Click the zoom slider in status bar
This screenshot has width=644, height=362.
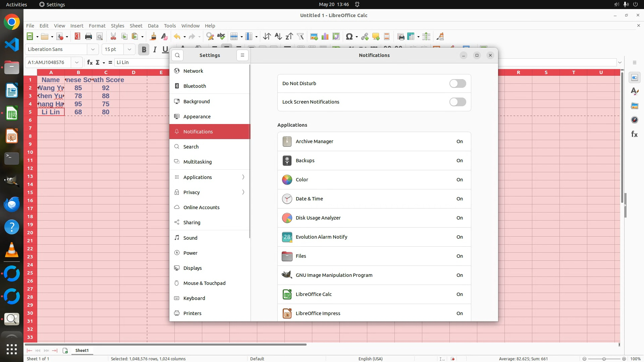604,359
